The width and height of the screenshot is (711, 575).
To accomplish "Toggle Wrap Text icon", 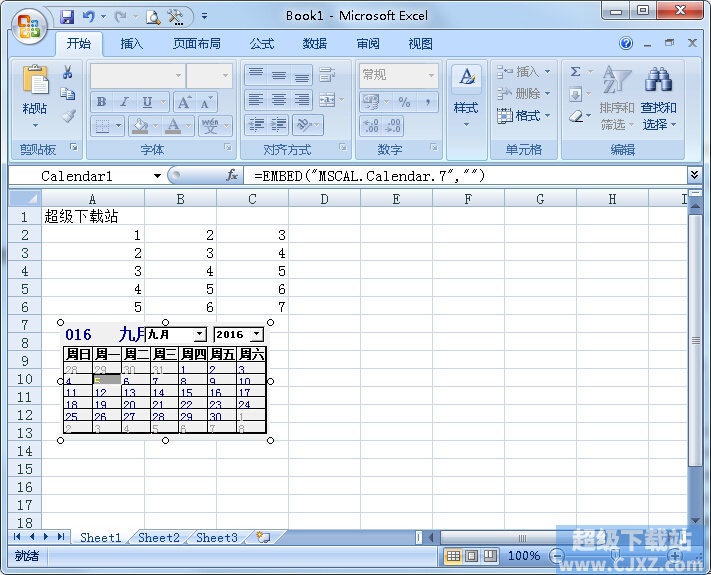I will point(327,75).
